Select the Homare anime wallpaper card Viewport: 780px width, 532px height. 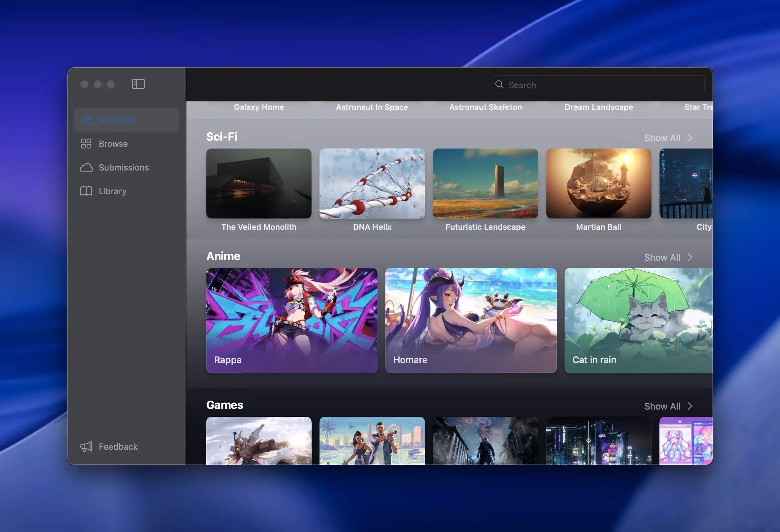click(x=471, y=320)
